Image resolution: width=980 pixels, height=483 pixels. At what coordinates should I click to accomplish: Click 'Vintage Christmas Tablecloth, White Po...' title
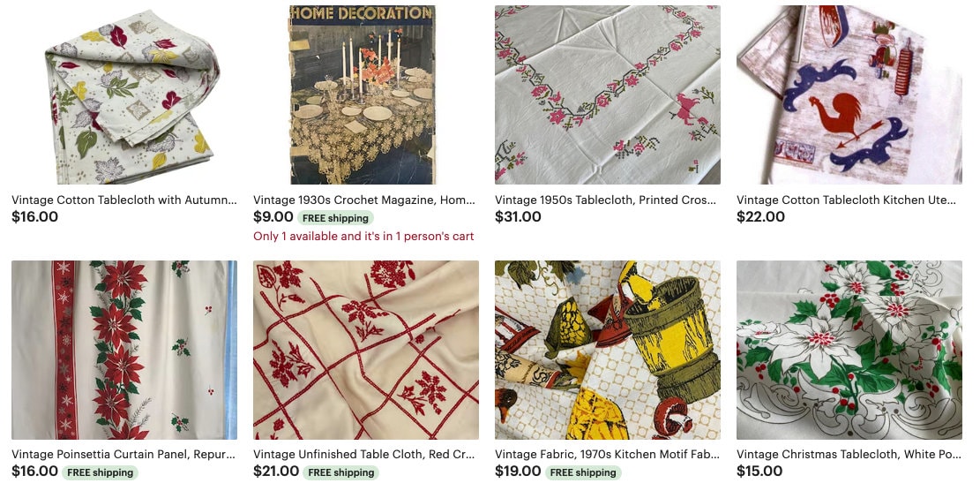click(849, 454)
